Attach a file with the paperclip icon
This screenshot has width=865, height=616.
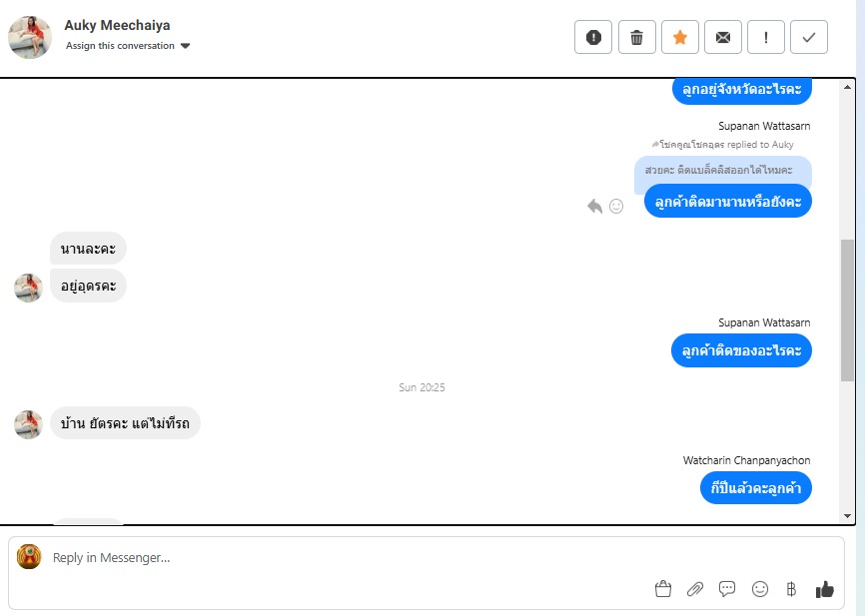coord(695,589)
